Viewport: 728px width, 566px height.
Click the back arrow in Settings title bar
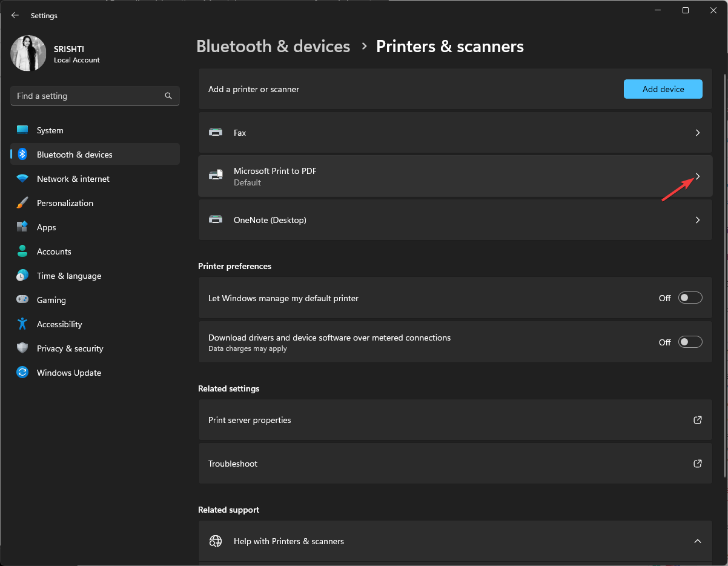15,16
